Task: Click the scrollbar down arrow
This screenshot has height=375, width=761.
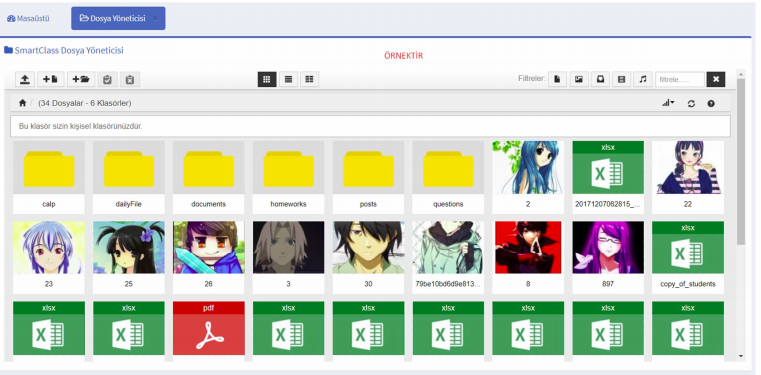Action: (x=741, y=356)
